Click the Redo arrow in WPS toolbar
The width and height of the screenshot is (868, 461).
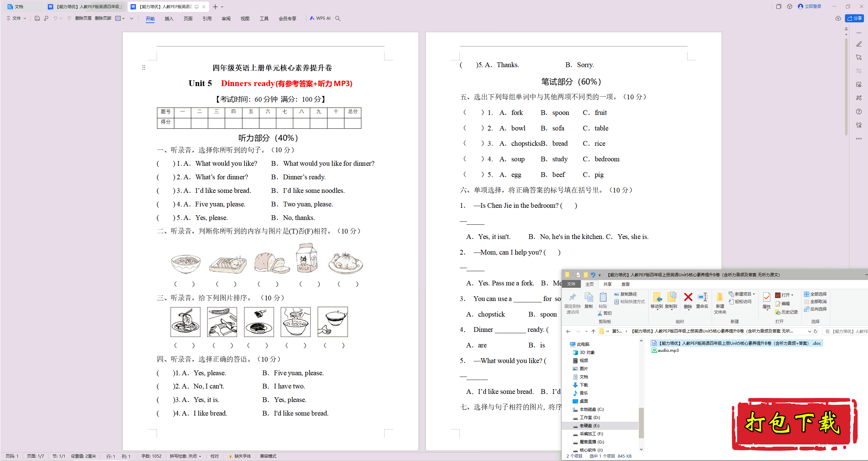69,18
